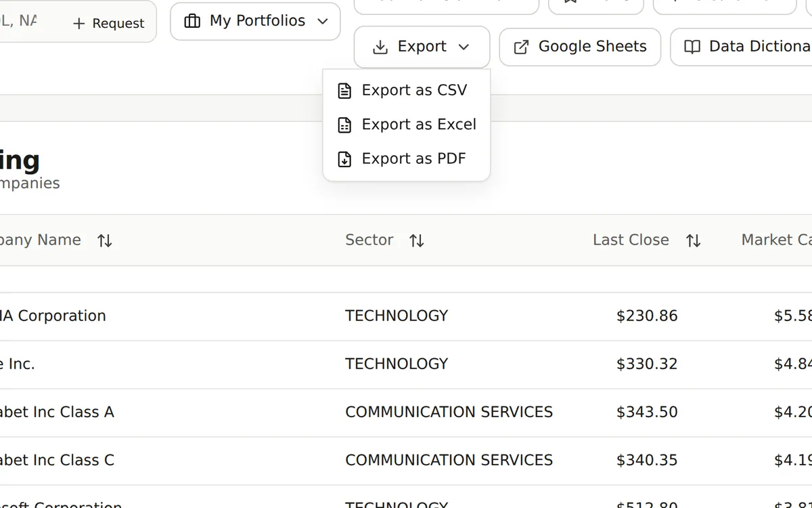The height and width of the screenshot is (508, 812).
Task: Choose Export as Excel
Action: tap(407, 125)
